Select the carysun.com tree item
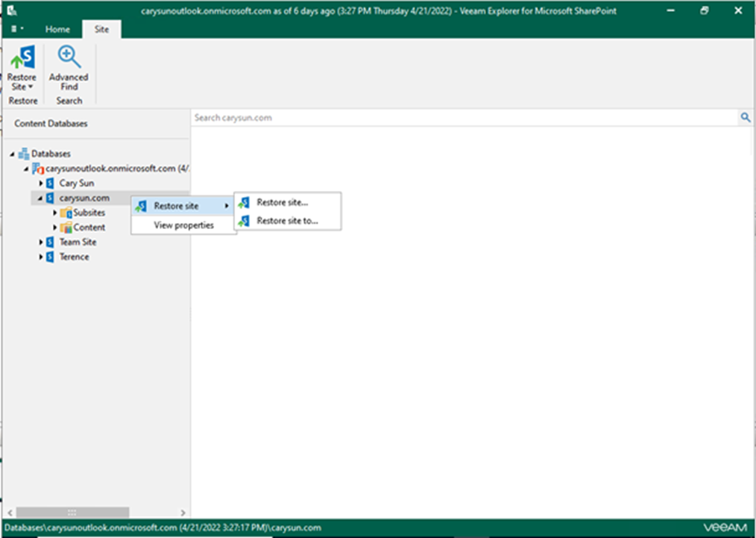 (84, 198)
